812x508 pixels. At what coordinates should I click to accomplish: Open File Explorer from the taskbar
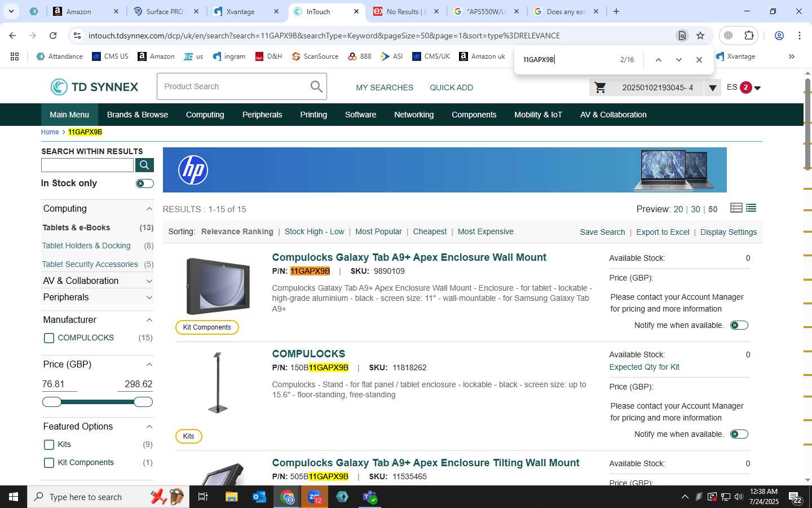click(232, 497)
